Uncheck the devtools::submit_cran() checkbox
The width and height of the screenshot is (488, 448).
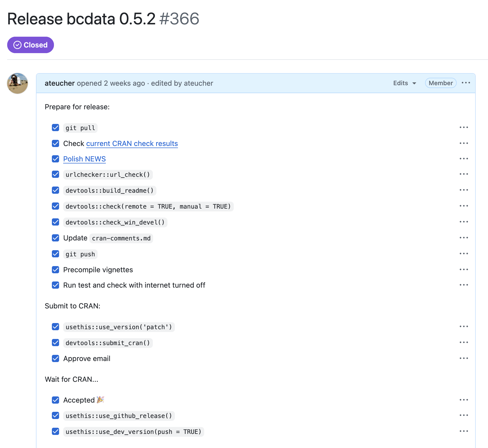pyautogui.click(x=55, y=343)
